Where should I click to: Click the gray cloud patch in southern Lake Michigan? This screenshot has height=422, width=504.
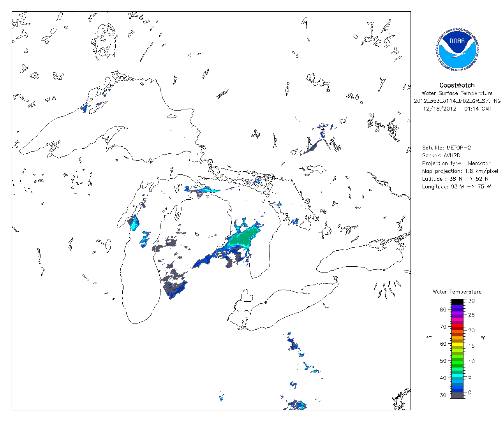pyautogui.click(x=174, y=284)
